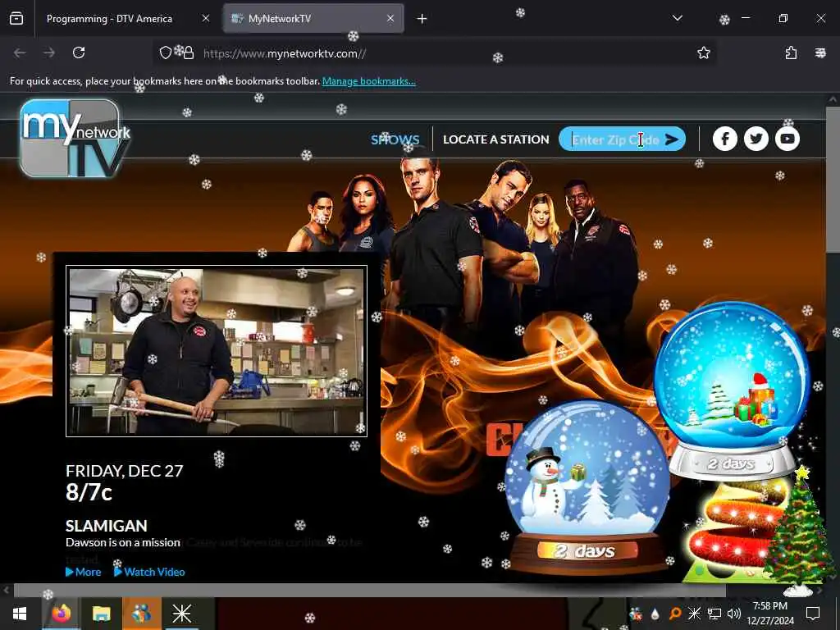
Task: Open File Explorer from the taskbar
Action: click(101, 614)
